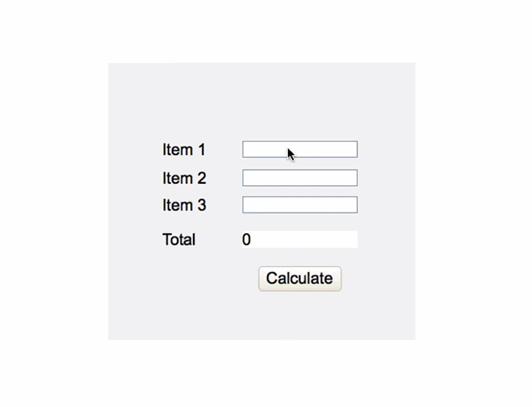Click the Calculate button
Image resolution: width=532 pixels, height=407 pixels.
tap(300, 279)
